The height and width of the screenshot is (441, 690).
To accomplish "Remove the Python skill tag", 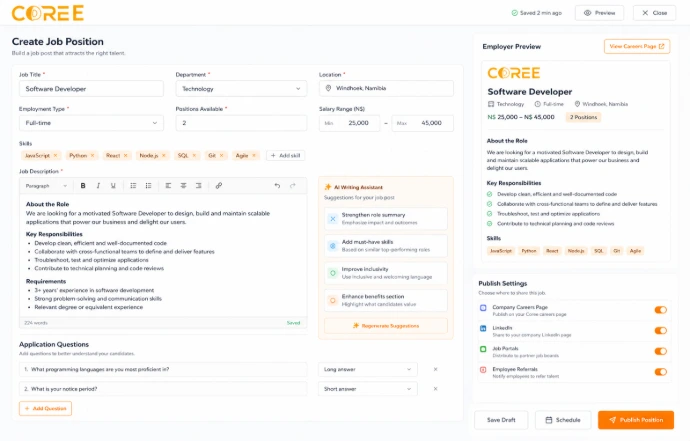I will tap(92, 155).
